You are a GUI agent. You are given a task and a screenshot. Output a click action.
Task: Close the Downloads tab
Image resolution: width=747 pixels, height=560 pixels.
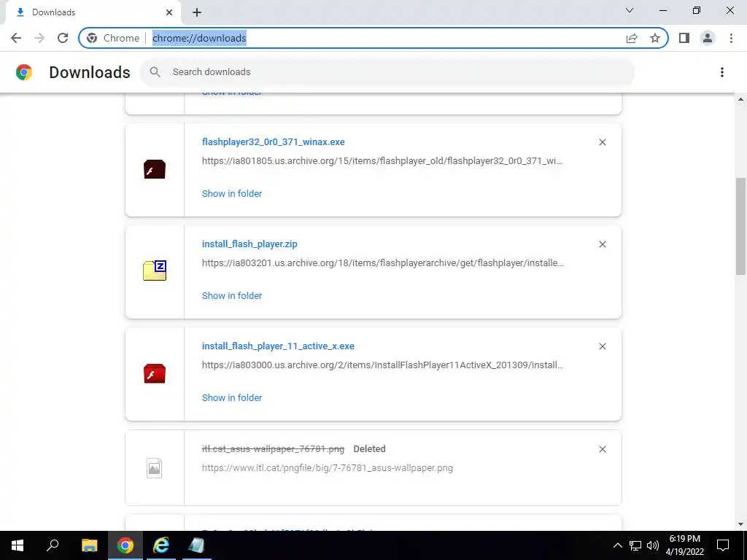169,12
